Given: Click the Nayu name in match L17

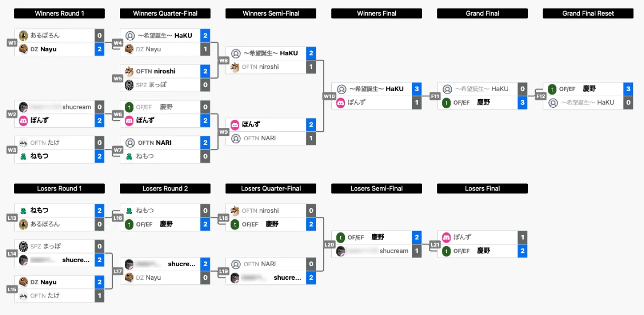Looking at the screenshot, I should tap(153, 277).
